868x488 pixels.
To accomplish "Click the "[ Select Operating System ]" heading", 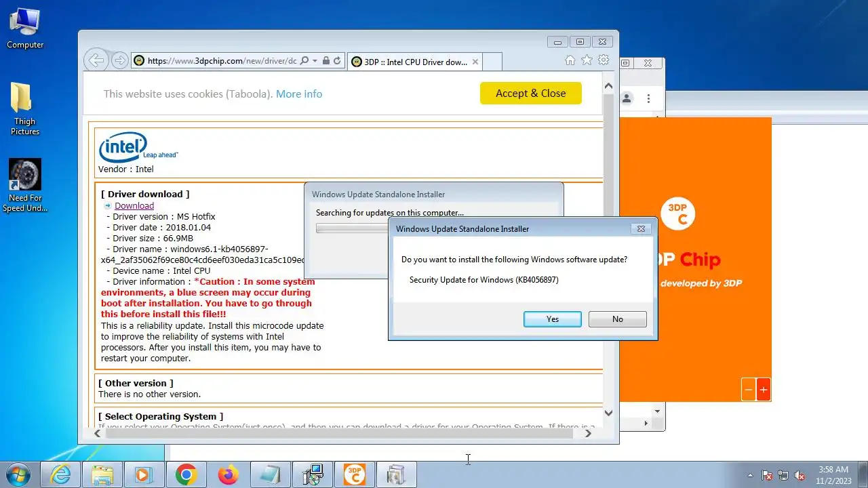I will coord(161,417).
